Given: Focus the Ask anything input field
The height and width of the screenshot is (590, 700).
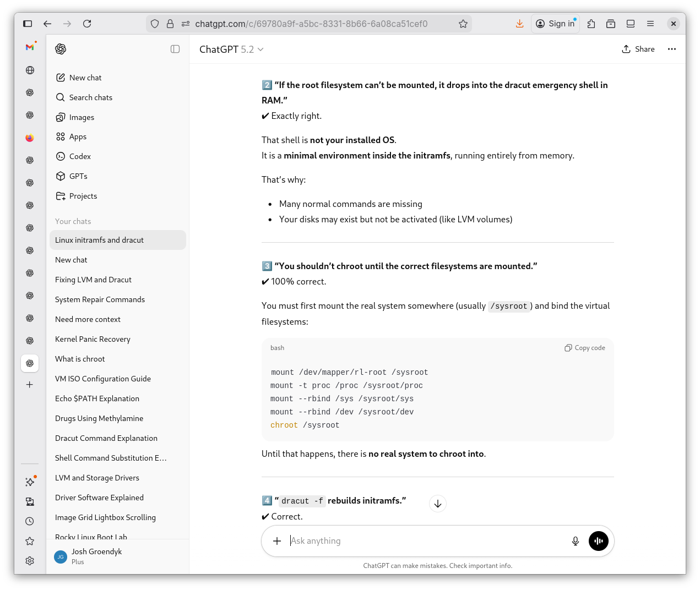Looking at the screenshot, I should pos(424,541).
